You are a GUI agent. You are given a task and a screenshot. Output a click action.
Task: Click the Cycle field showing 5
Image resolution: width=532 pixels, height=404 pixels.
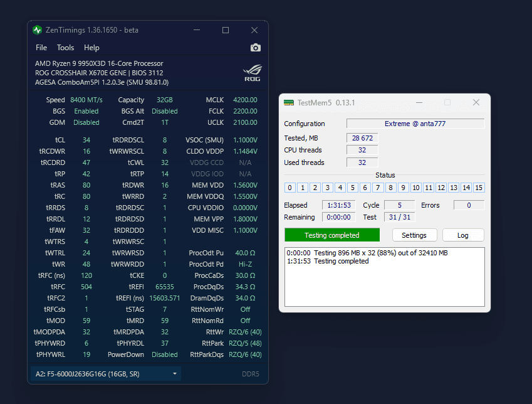click(x=399, y=205)
